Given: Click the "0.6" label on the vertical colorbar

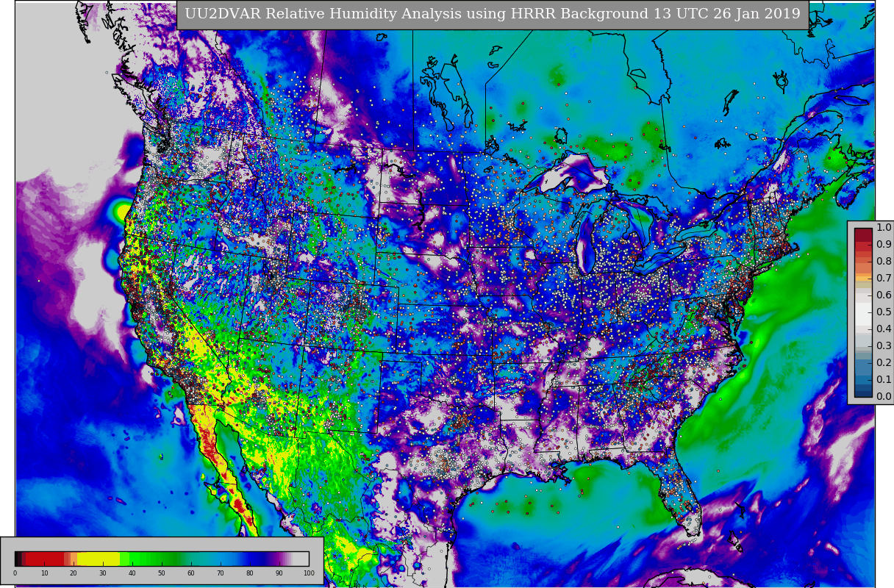Looking at the screenshot, I should 884,295.
